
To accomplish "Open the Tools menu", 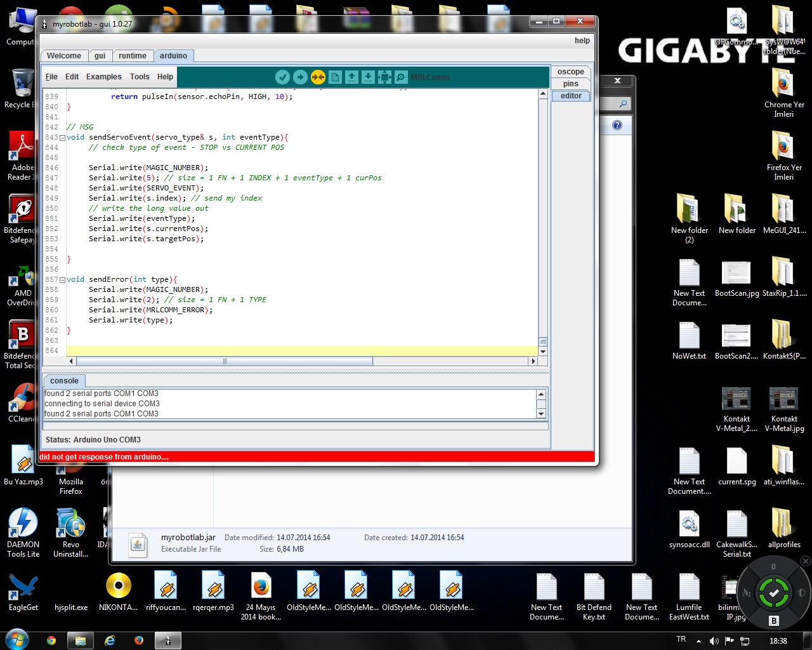I will (x=140, y=77).
